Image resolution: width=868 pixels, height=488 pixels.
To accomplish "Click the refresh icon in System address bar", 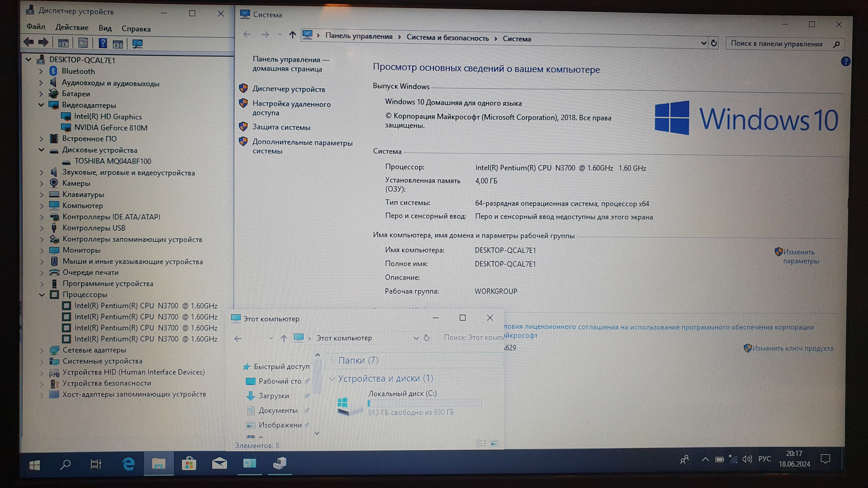I will click(714, 43).
